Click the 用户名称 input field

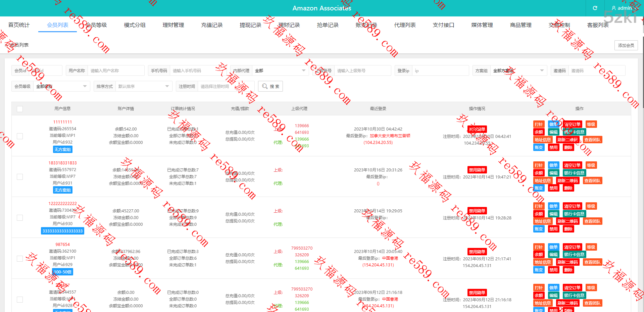pos(116,71)
